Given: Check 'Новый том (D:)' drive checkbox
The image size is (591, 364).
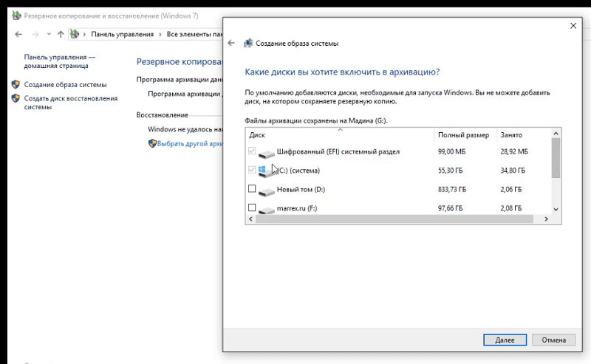Looking at the screenshot, I should [252, 189].
